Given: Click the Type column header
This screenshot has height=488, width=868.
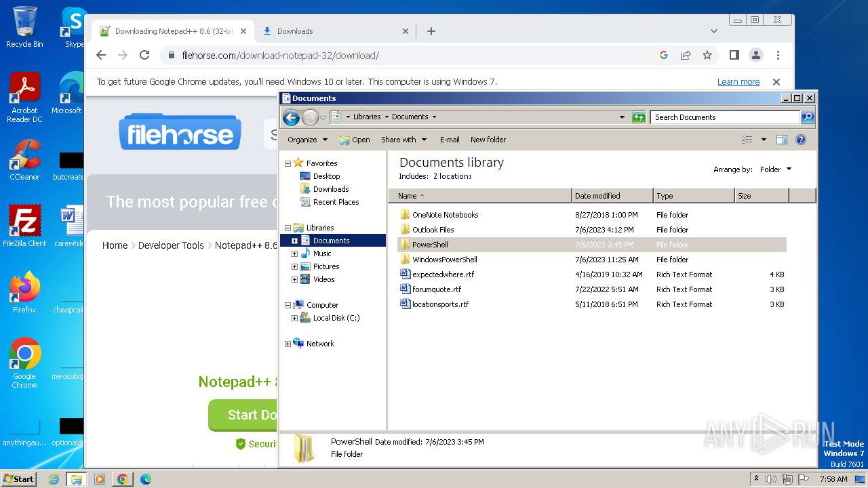Looking at the screenshot, I should (694, 196).
